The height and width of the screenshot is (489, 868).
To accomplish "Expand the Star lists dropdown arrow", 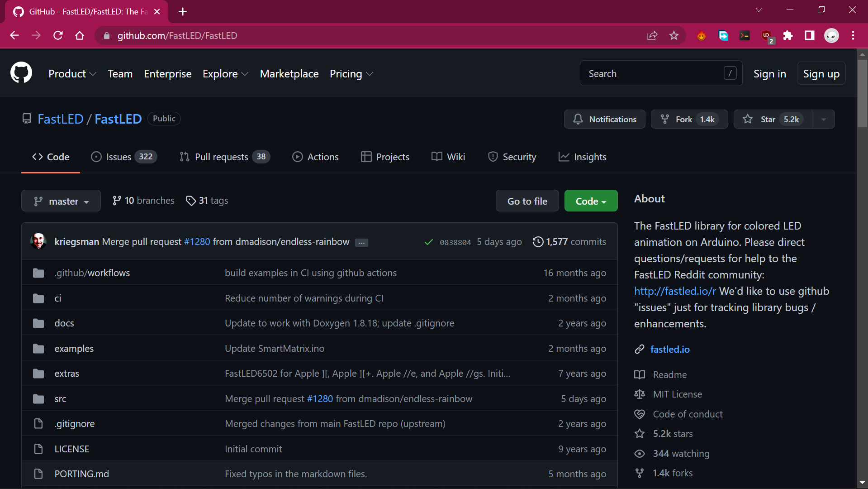I will coord(823,119).
